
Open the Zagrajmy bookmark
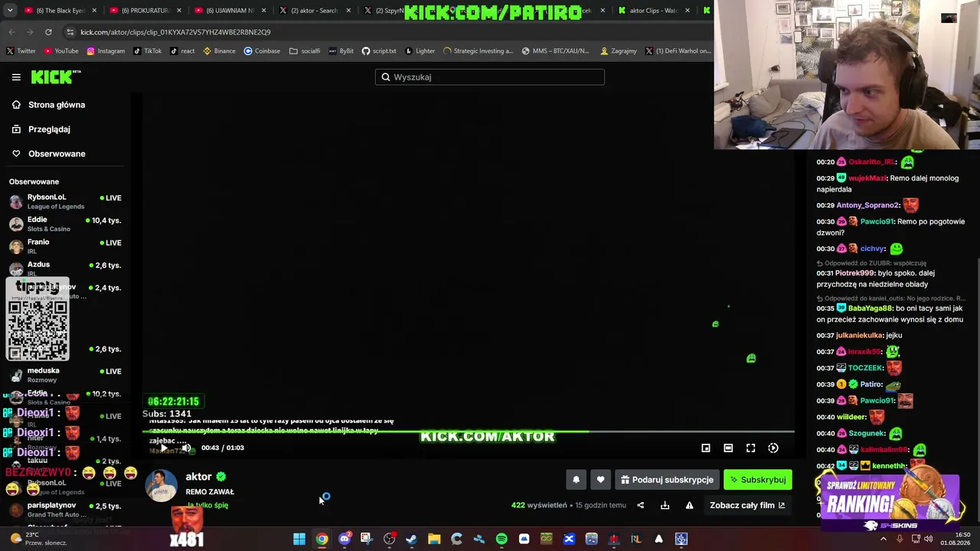pos(619,51)
